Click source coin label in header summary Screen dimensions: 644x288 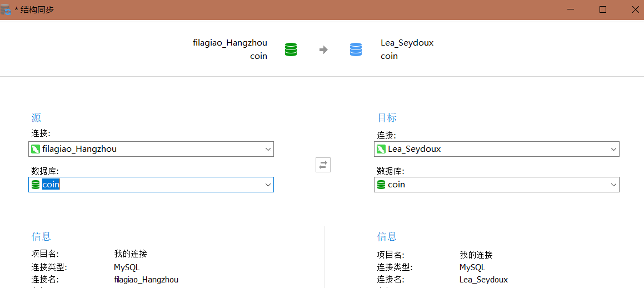pyautogui.click(x=259, y=56)
